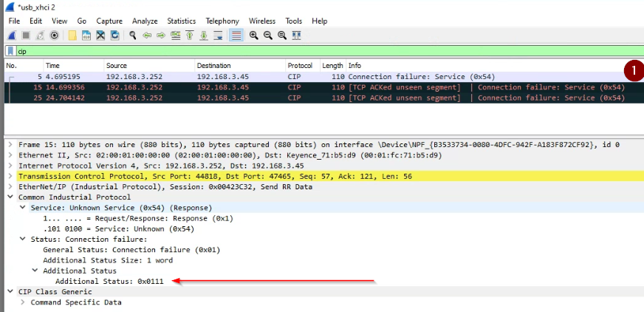Expand Transmission Control Protocol row
644x312 pixels.
coord(10,177)
